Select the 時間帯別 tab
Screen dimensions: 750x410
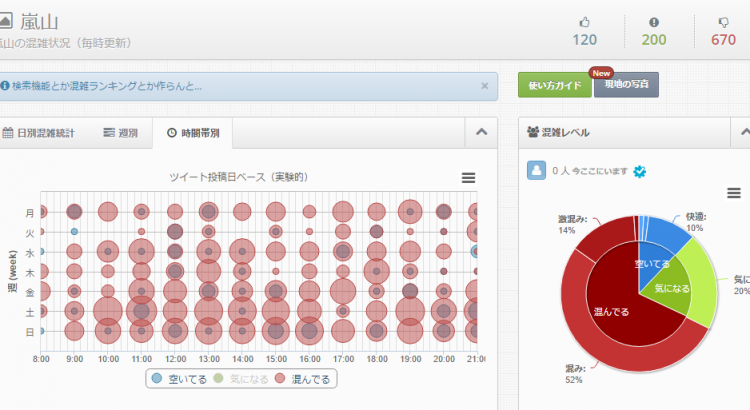[x=193, y=133]
